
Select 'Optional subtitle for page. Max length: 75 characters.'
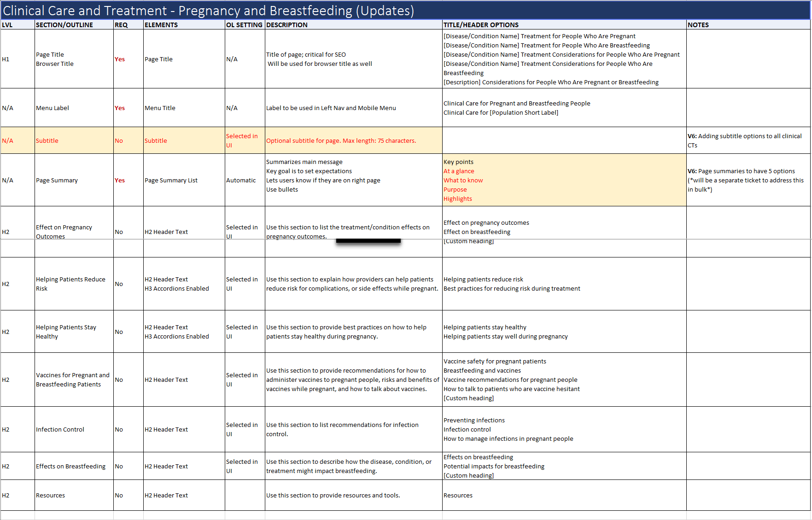354,140
